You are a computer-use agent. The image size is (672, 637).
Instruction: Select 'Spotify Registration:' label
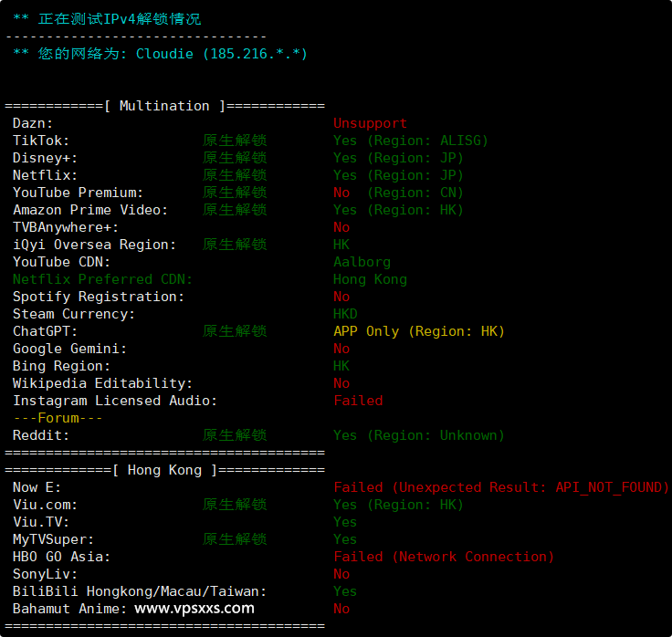point(98,297)
